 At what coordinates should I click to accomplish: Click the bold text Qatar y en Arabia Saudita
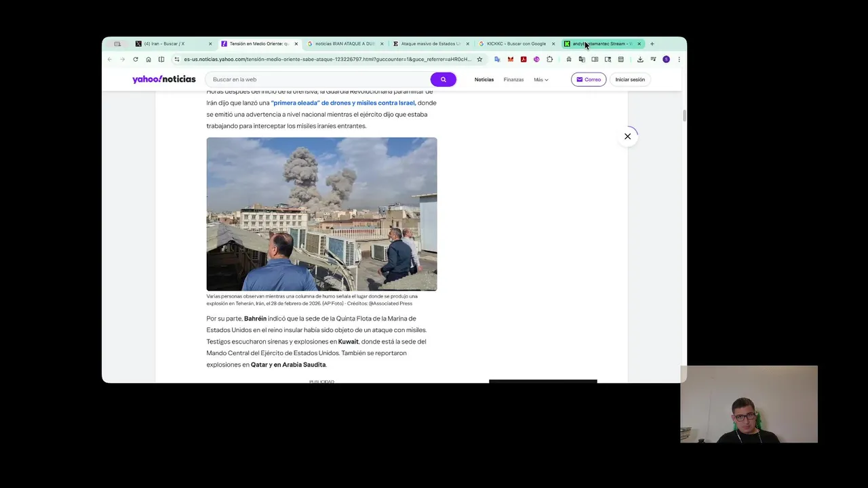(288, 365)
